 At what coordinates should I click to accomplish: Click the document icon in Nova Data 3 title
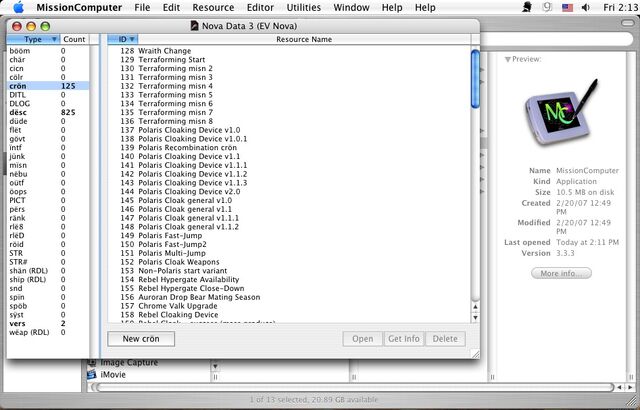[x=195, y=26]
